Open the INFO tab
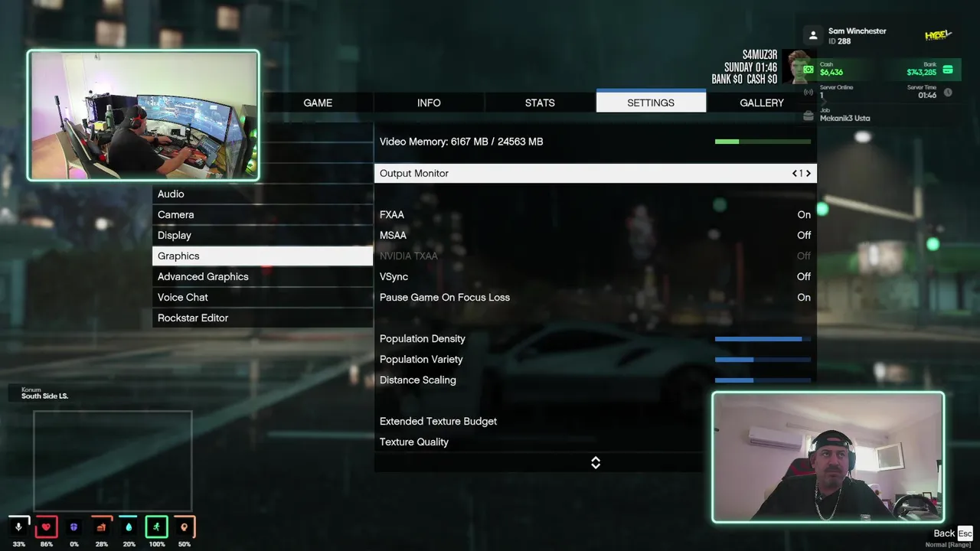The image size is (980, 551). [x=429, y=103]
